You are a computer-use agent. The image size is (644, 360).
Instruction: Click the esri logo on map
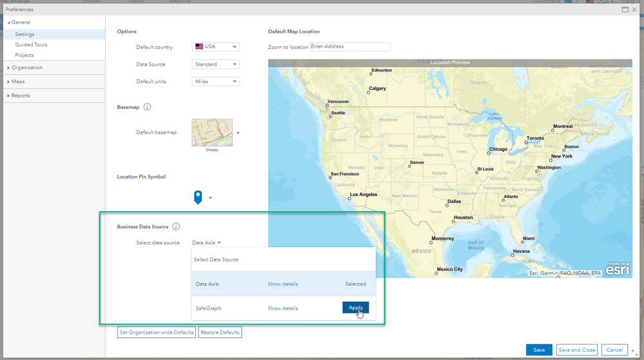click(x=618, y=269)
